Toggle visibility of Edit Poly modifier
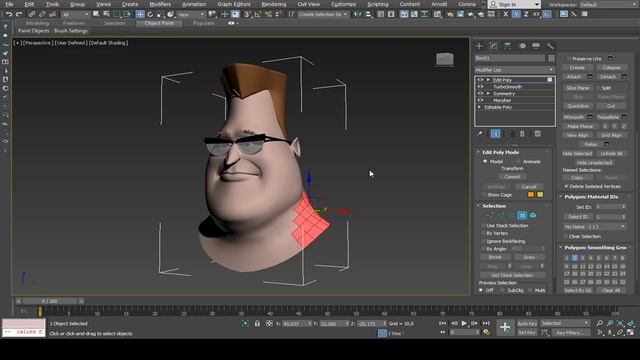 click(x=480, y=80)
